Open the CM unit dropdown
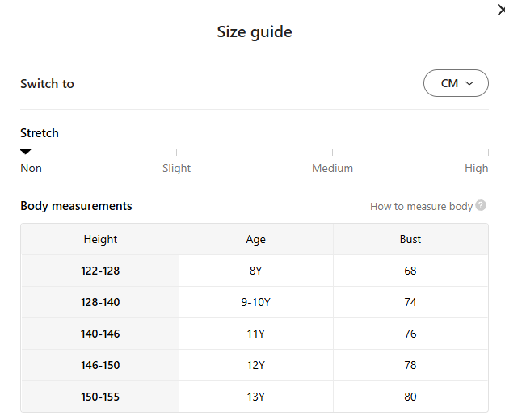Viewport: 505px width, 420px height. pos(456,83)
